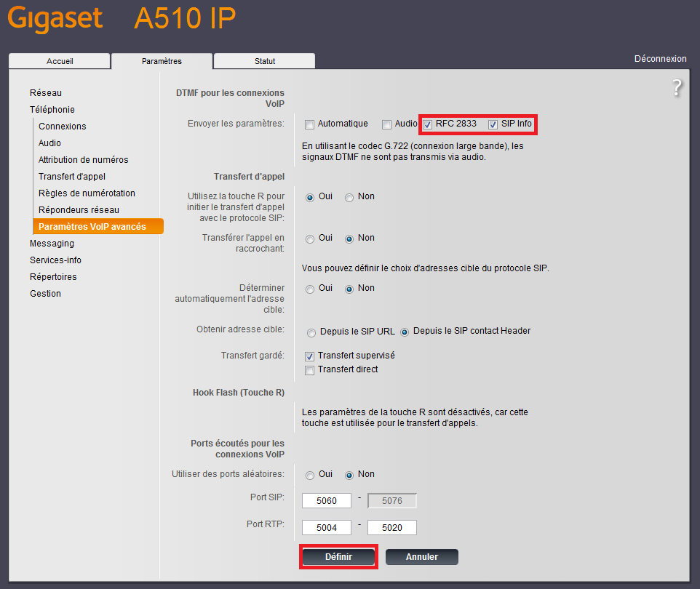The height and width of the screenshot is (589, 700).
Task: Select Non for R key call transfer
Action: point(349,197)
